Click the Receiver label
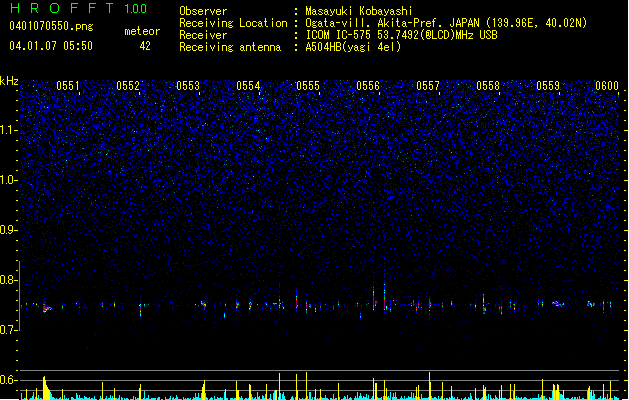Screen dimensions: 629x400 click(203, 35)
